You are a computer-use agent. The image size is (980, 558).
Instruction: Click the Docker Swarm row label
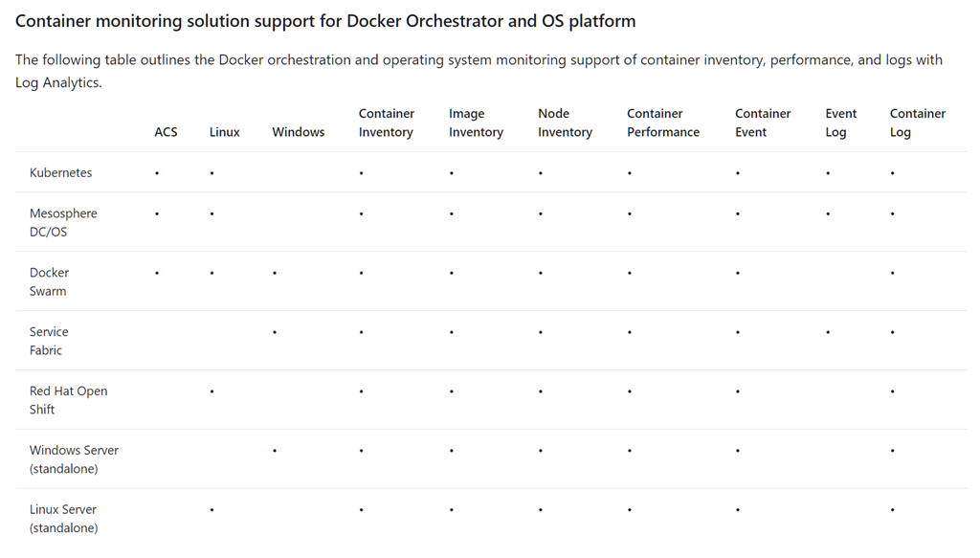[x=49, y=281]
